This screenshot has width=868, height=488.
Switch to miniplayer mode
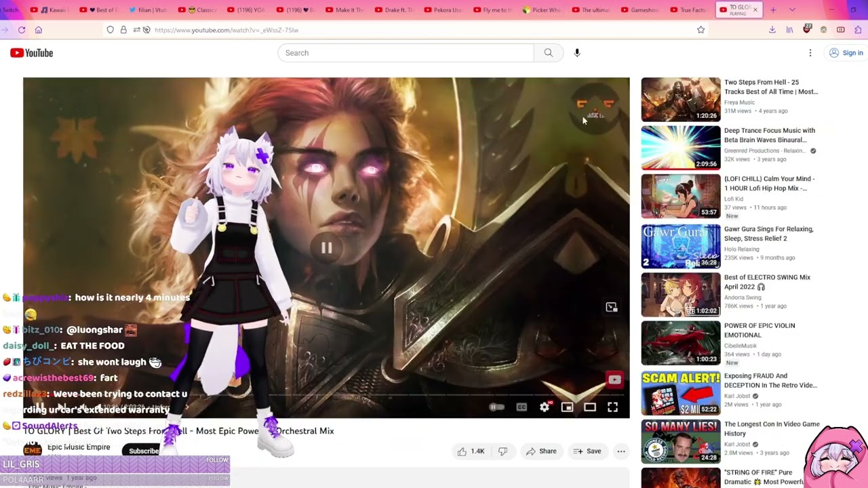point(567,407)
